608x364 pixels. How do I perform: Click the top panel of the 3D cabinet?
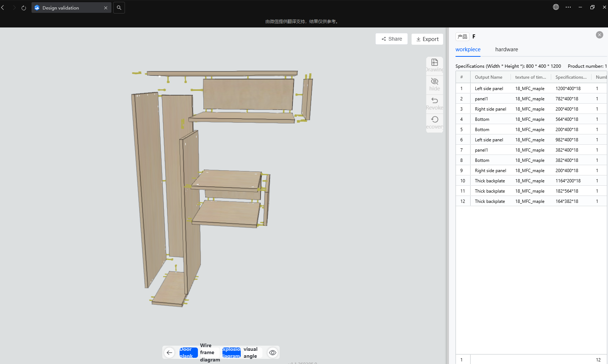coord(222,73)
